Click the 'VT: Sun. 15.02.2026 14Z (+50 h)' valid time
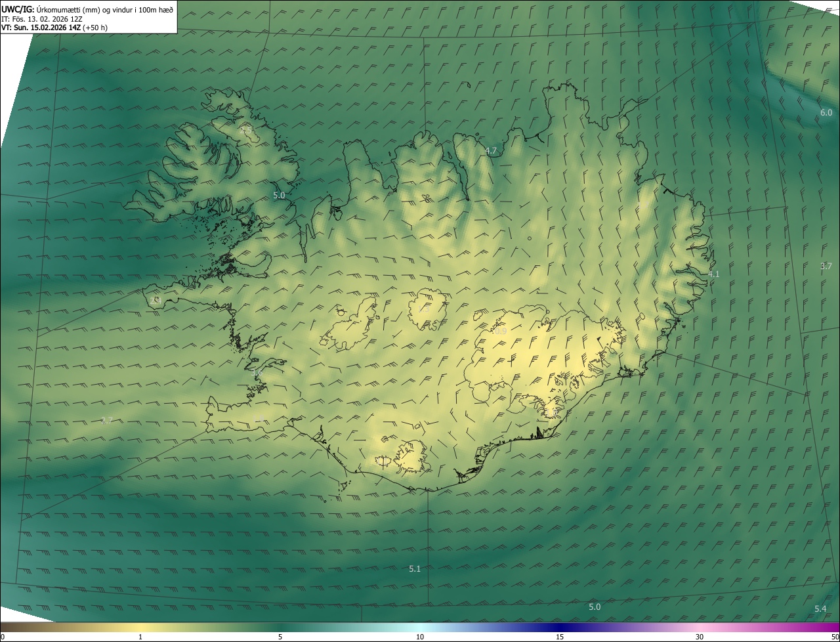 (x=54, y=28)
